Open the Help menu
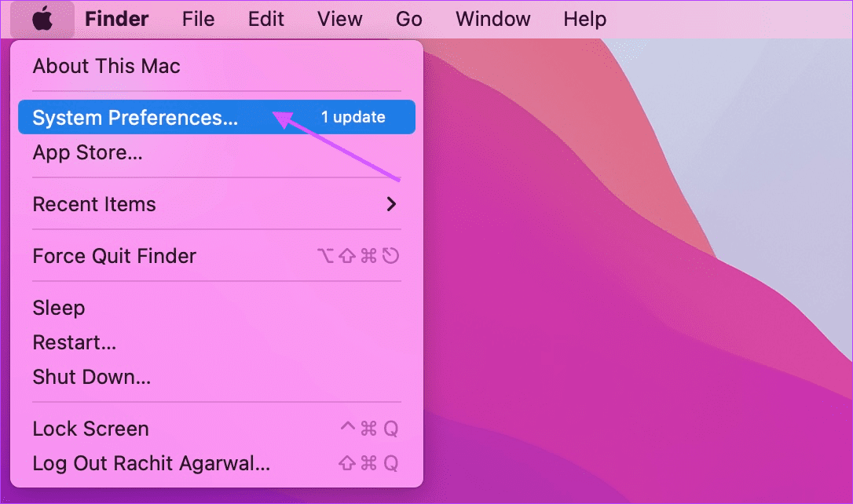Viewport: 853px width, 504px height. (x=585, y=19)
